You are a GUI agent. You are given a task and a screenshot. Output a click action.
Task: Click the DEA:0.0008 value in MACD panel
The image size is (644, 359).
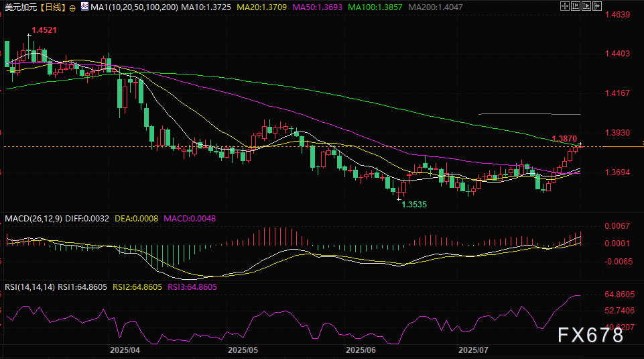137,218
